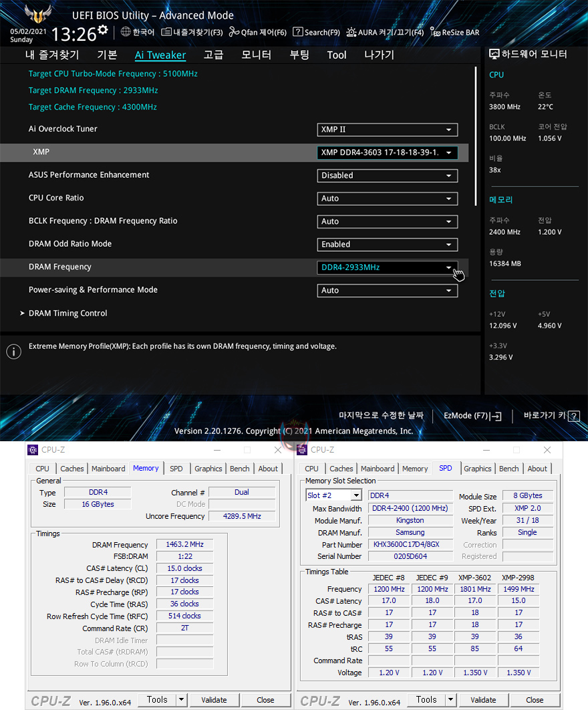Open the 기본 BIOS tab
This screenshot has height=710, width=588.
point(108,55)
